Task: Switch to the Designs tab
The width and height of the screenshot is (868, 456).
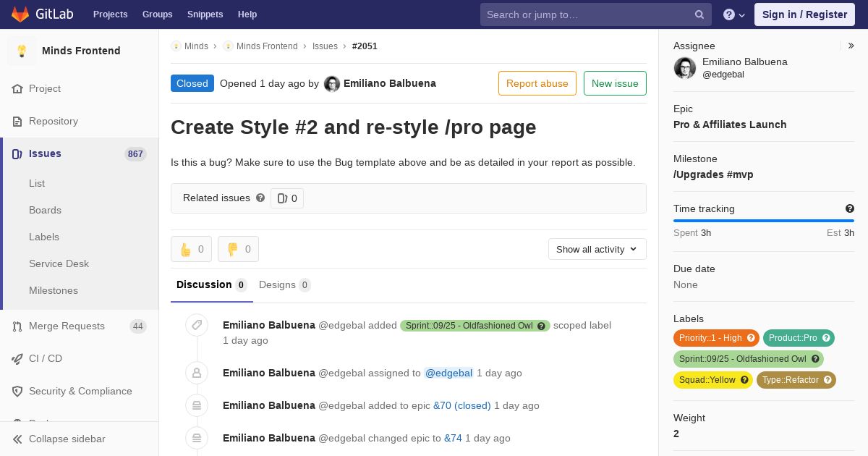Action: (285, 285)
